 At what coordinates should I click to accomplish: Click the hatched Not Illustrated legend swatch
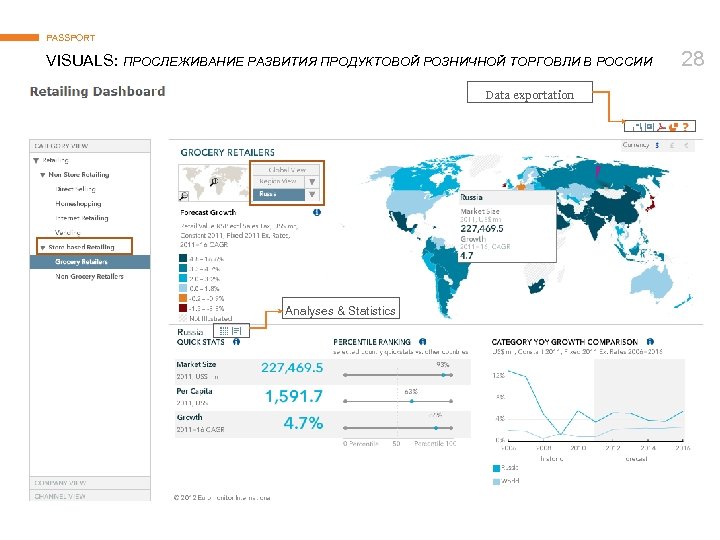coord(183,318)
